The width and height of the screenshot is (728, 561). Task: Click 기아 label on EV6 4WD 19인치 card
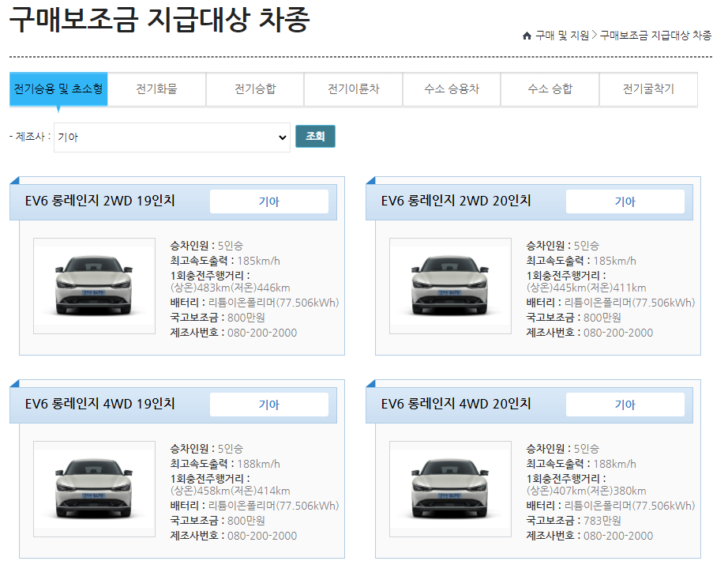click(269, 405)
